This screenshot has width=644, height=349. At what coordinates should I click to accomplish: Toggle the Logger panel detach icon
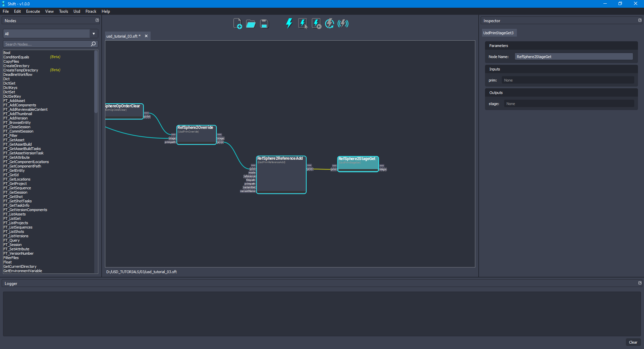point(640,283)
